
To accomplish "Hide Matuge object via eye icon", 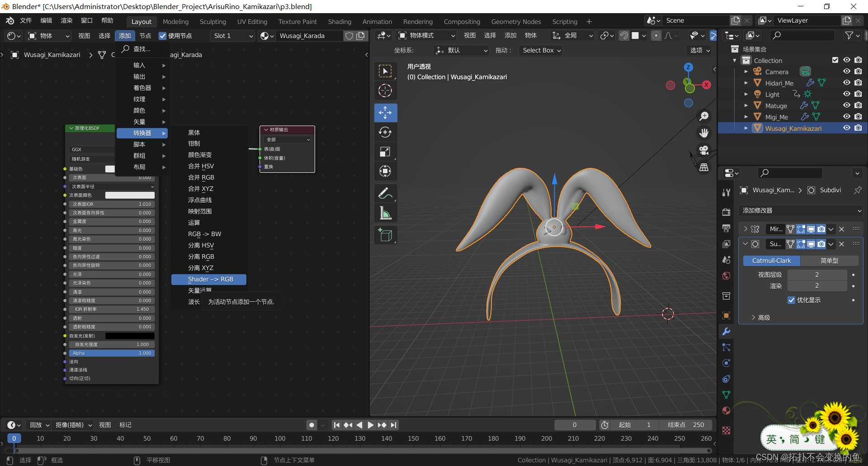I will pyautogui.click(x=847, y=105).
